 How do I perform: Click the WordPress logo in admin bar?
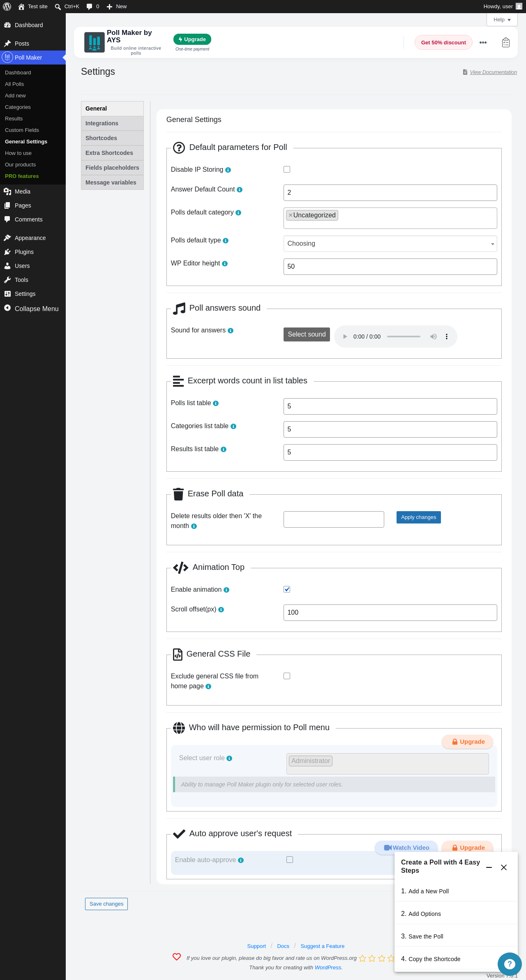(7, 7)
